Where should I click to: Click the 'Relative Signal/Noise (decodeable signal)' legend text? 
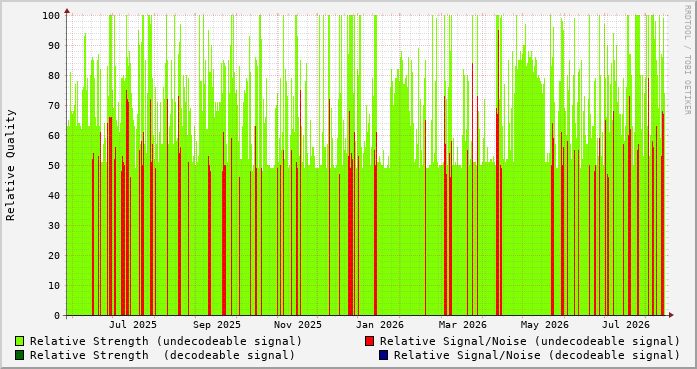537,355
